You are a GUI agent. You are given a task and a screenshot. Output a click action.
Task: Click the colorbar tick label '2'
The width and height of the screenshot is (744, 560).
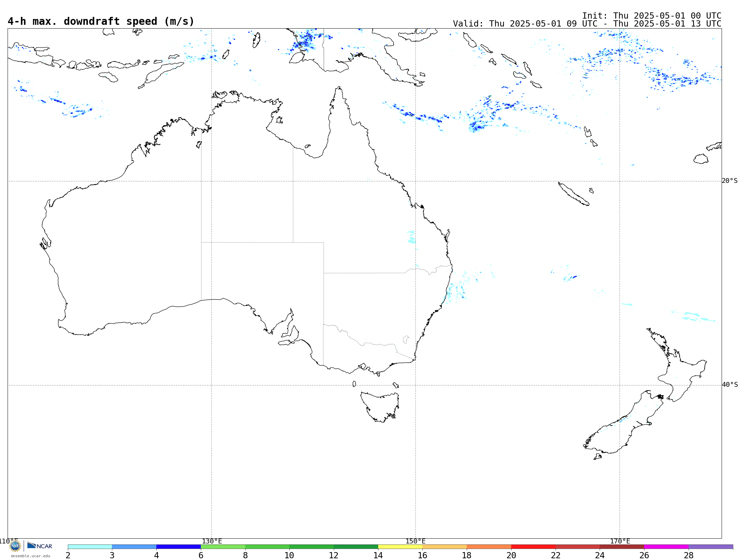coord(68,555)
